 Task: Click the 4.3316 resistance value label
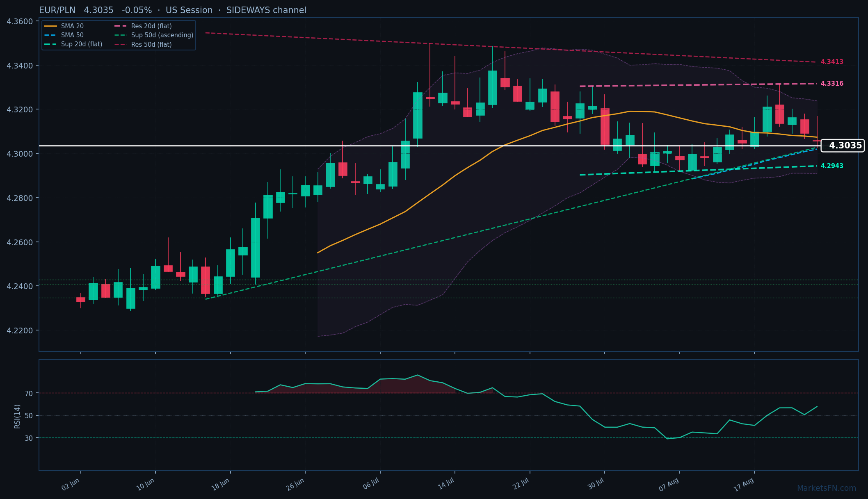832,84
